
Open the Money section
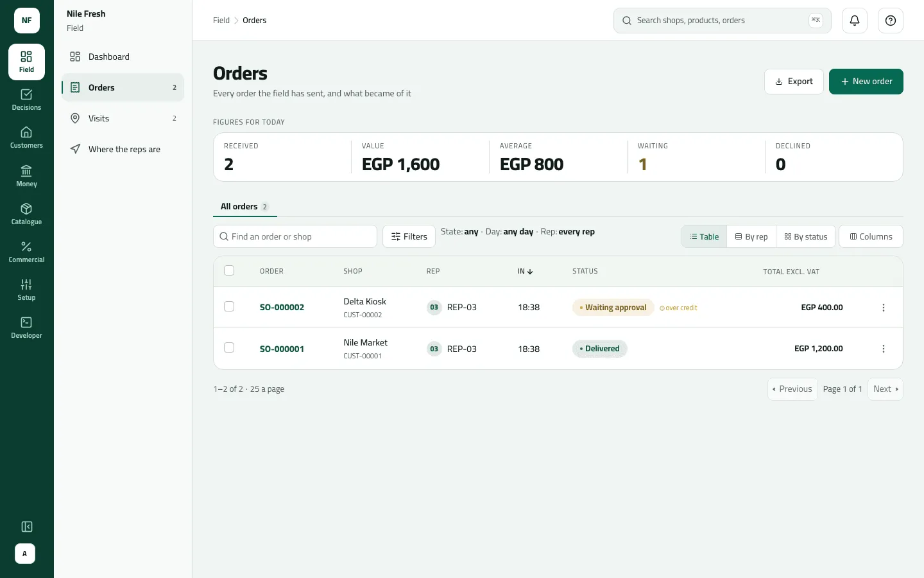click(26, 176)
